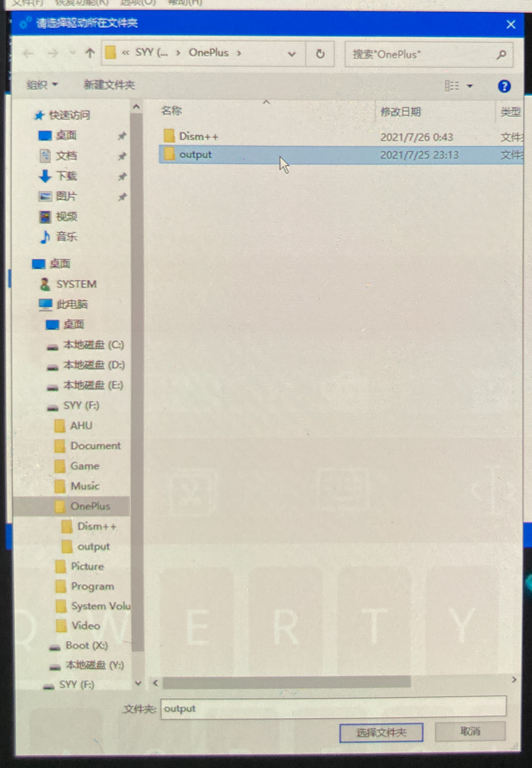
Task: Select Boot (X:) drive
Action: pyautogui.click(x=86, y=645)
